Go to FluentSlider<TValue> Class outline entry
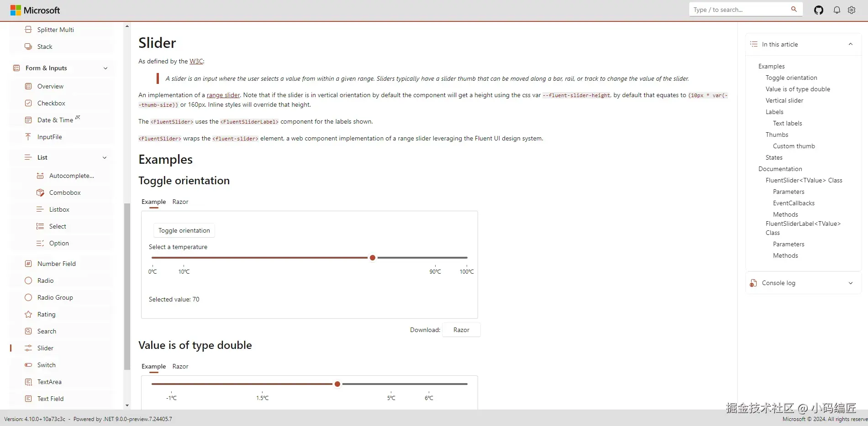868x426 pixels. (x=804, y=180)
